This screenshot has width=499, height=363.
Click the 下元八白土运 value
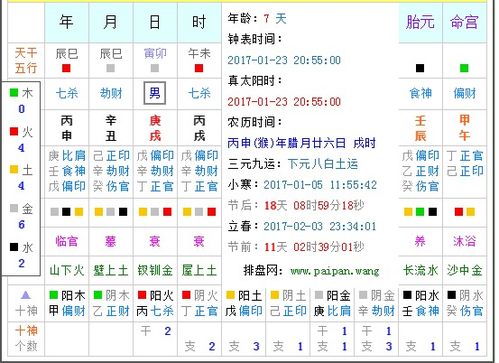tap(323, 164)
